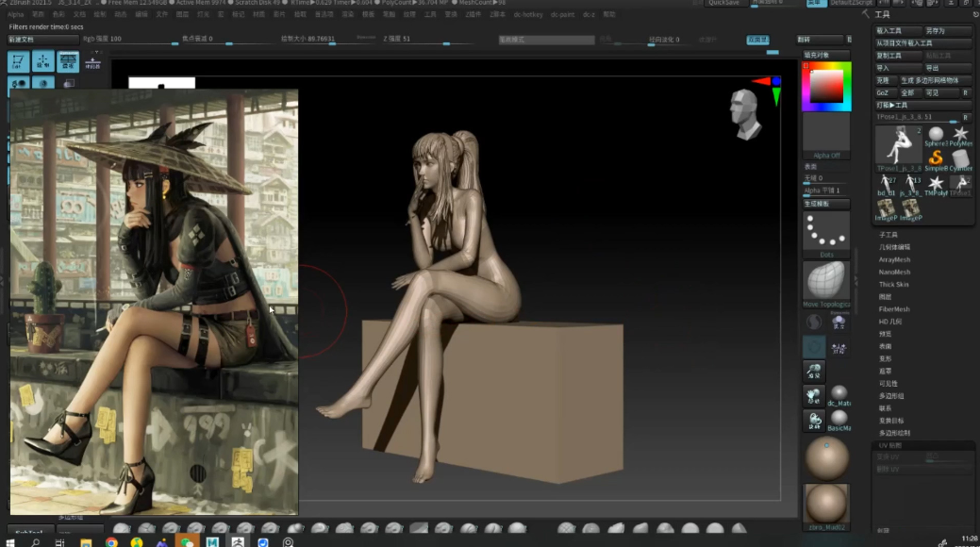Image resolution: width=980 pixels, height=547 pixels.
Task: Select the SimpleBrush tool icon
Action: (936, 160)
